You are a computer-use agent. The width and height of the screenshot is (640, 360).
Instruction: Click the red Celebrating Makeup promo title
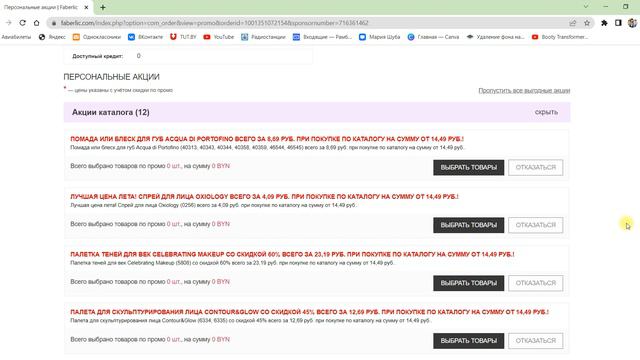[x=292, y=254]
